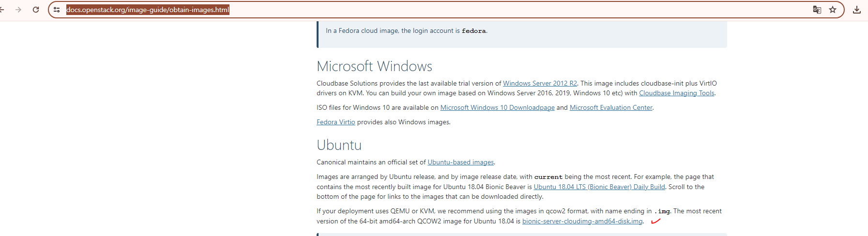Open site information icon in address bar
Image resolution: width=868 pixels, height=236 pixels.
[57, 10]
